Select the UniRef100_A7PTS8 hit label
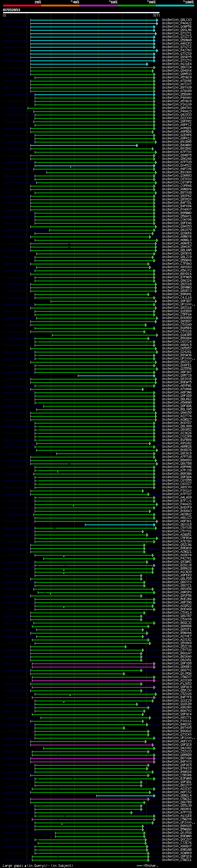Image resolution: width=197 pixels, height=868 pixels. click(176, 812)
